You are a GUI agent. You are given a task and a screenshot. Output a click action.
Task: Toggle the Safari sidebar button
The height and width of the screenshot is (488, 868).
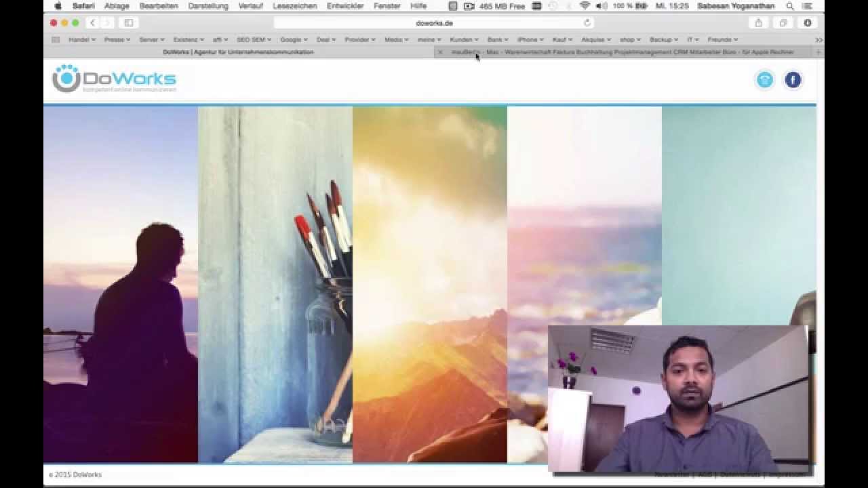coord(128,22)
